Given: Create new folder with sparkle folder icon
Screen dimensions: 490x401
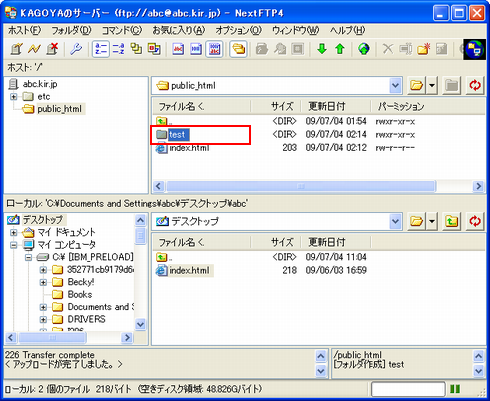Looking at the screenshot, I should pos(423,49).
